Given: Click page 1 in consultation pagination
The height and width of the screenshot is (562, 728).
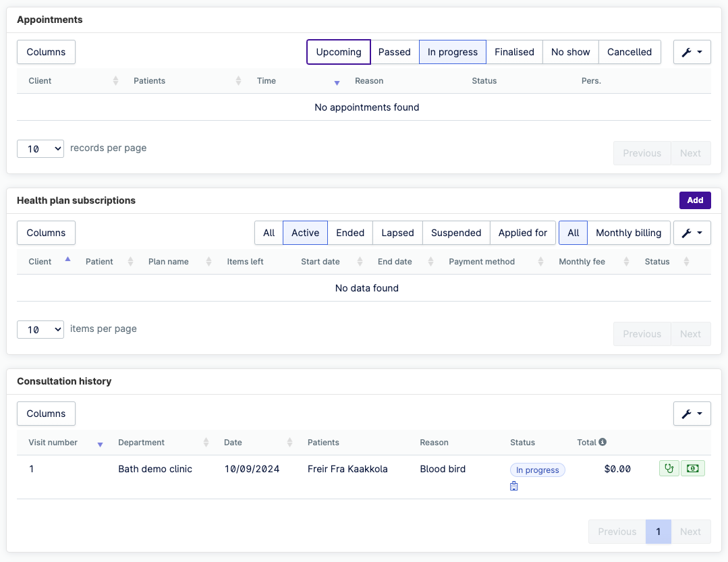Looking at the screenshot, I should 659,532.
